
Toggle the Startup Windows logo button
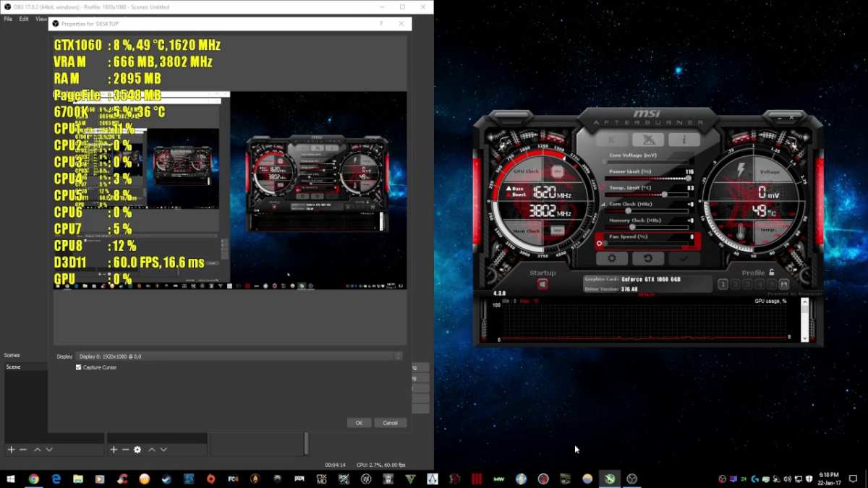[542, 284]
